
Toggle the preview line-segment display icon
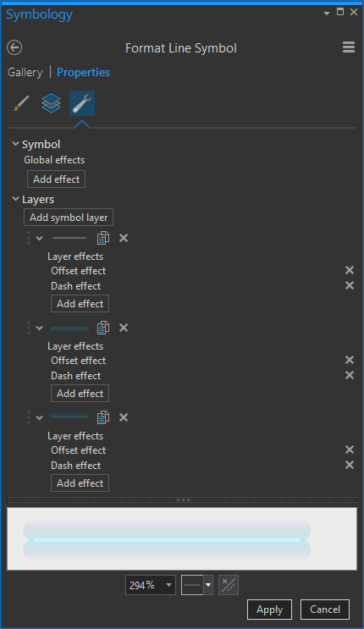229,585
